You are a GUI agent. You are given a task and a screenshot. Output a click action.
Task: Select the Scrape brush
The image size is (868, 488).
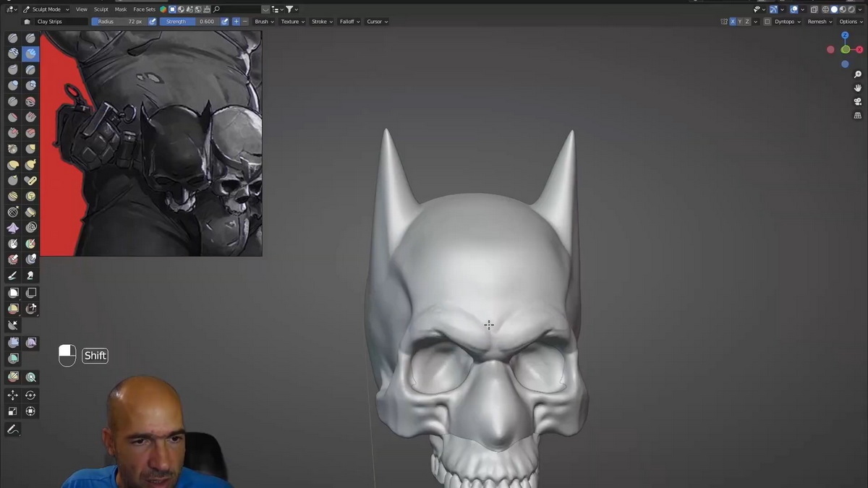pos(13,133)
